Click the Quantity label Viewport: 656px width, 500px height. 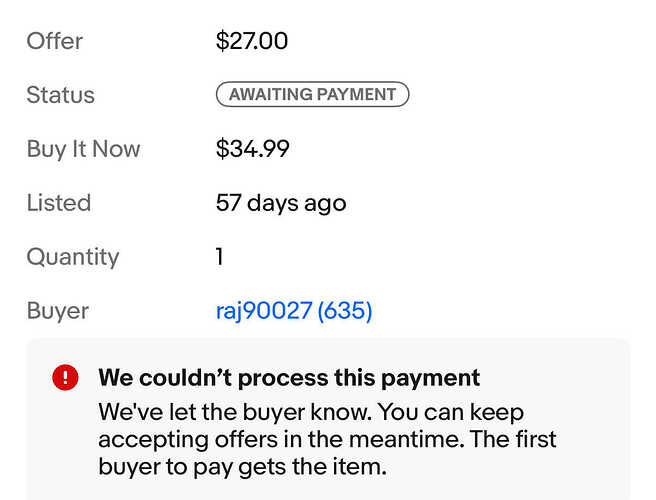pyautogui.click(x=73, y=257)
